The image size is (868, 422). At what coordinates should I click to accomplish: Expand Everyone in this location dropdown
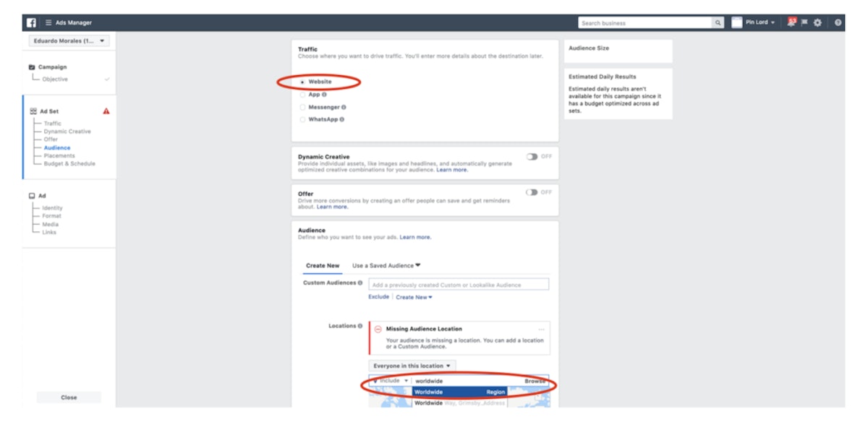coord(413,366)
